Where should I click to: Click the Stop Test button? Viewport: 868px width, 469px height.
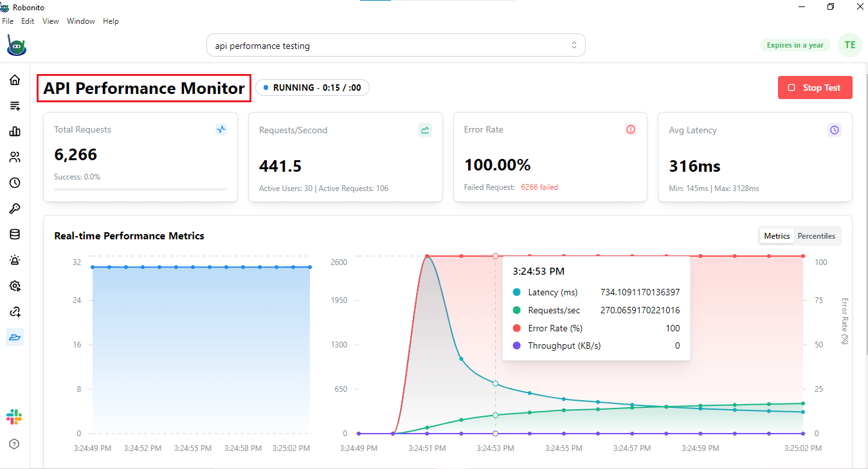coord(815,87)
